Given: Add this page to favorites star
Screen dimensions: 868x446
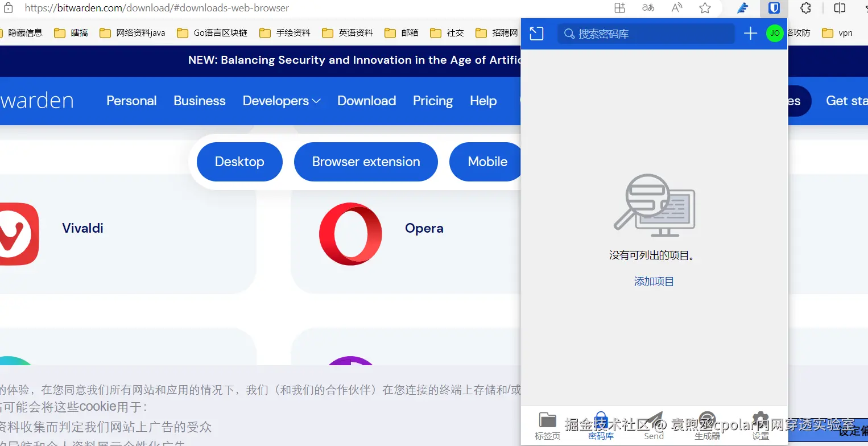Looking at the screenshot, I should pos(705,8).
